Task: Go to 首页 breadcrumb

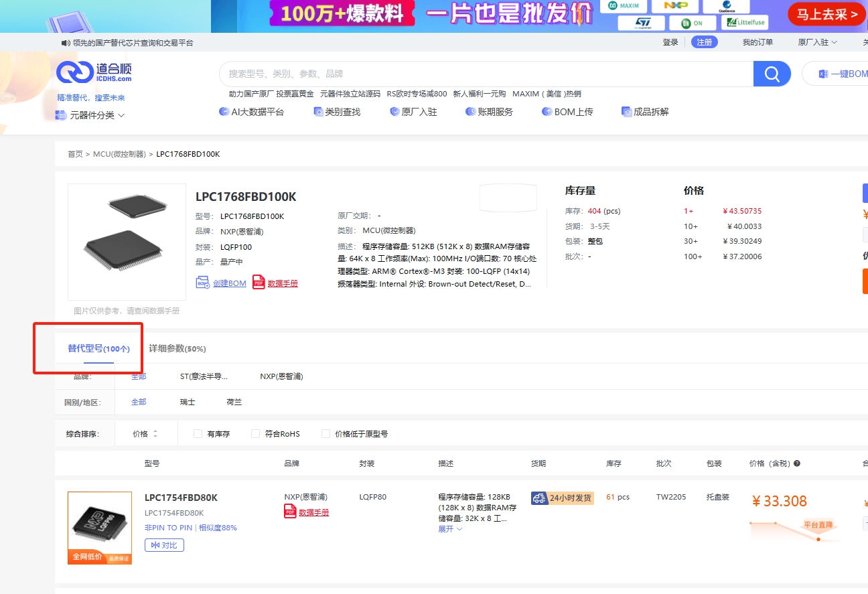Action: pyautogui.click(x=75, y=154)
